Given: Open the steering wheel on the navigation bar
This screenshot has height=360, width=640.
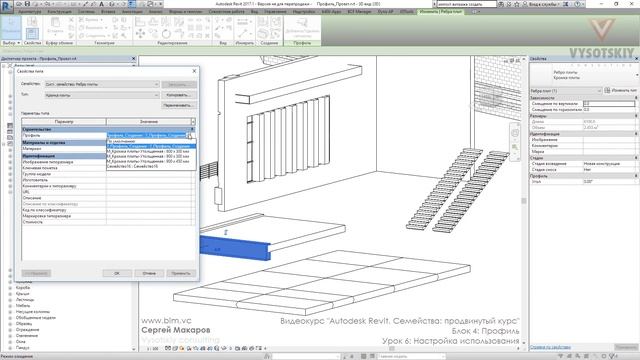Looking at the screenshot, I should click(x=515, y=133).
